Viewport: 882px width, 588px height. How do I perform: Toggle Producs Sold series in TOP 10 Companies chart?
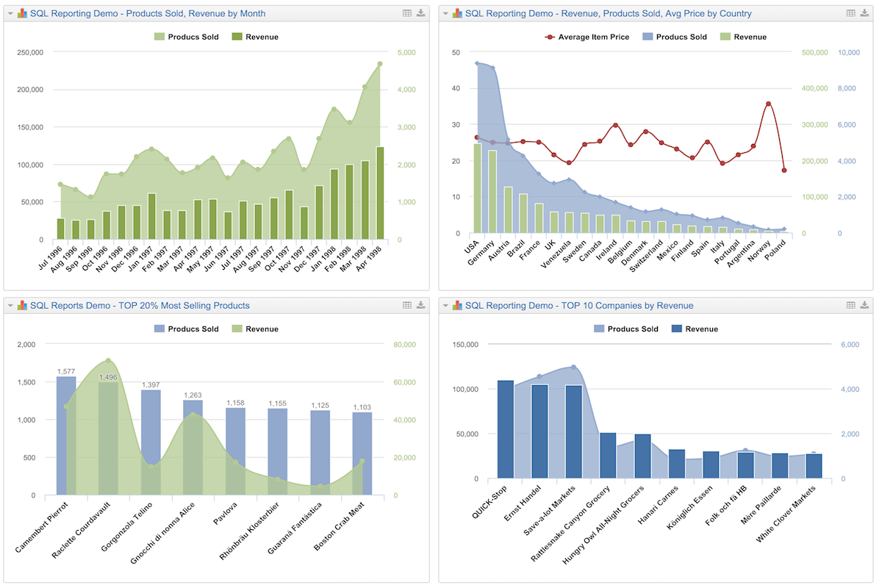click(x=625, y=329)
